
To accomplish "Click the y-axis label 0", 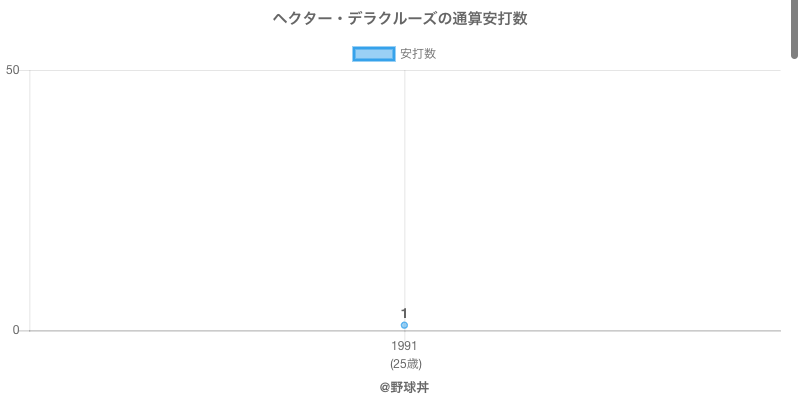I will coord(16,331).
